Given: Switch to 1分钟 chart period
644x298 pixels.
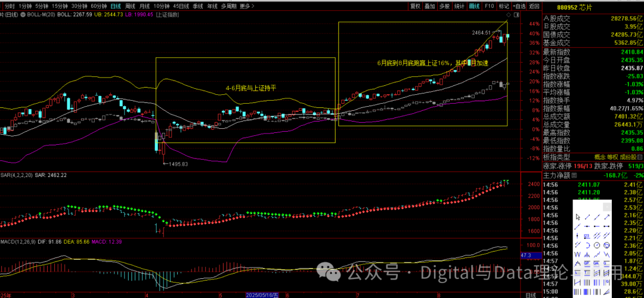Looking at the screenshot, I should [x=25, y=6].
